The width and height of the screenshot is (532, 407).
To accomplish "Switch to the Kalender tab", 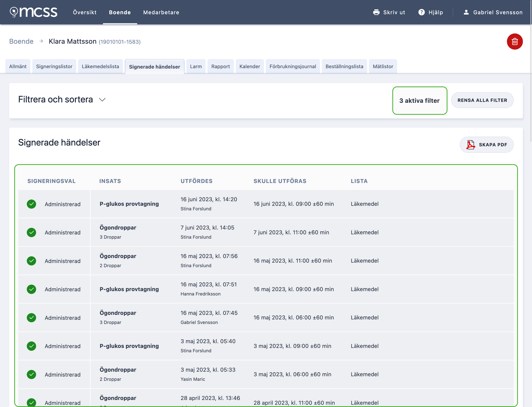I will pyautogui.click(x=250, y=66).
